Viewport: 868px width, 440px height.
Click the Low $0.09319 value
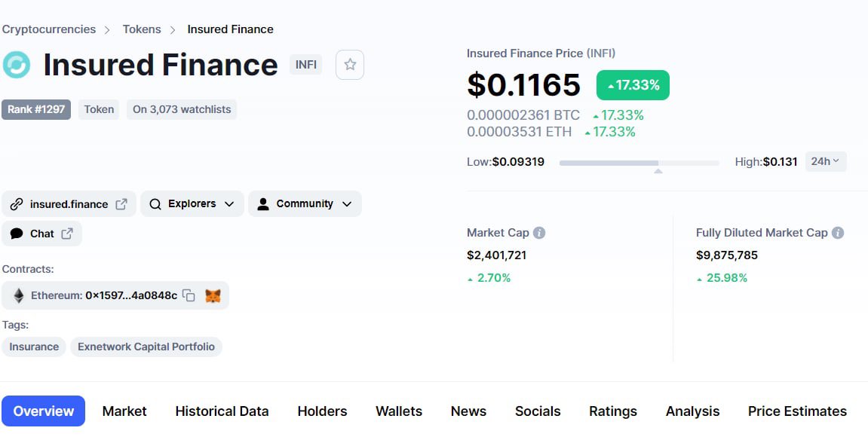pyautogui.click(x=519, y=162)
